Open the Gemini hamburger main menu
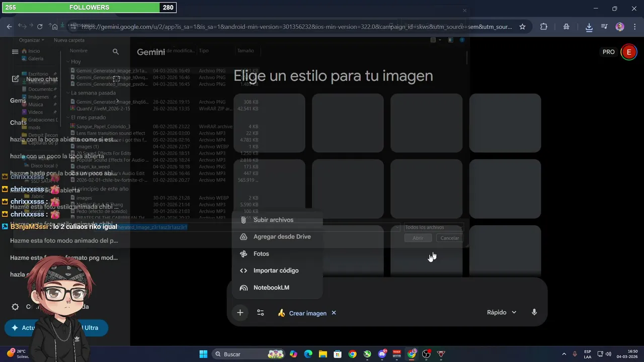The image size is (644, 362). pyautogui.click(x=15, y=51)
